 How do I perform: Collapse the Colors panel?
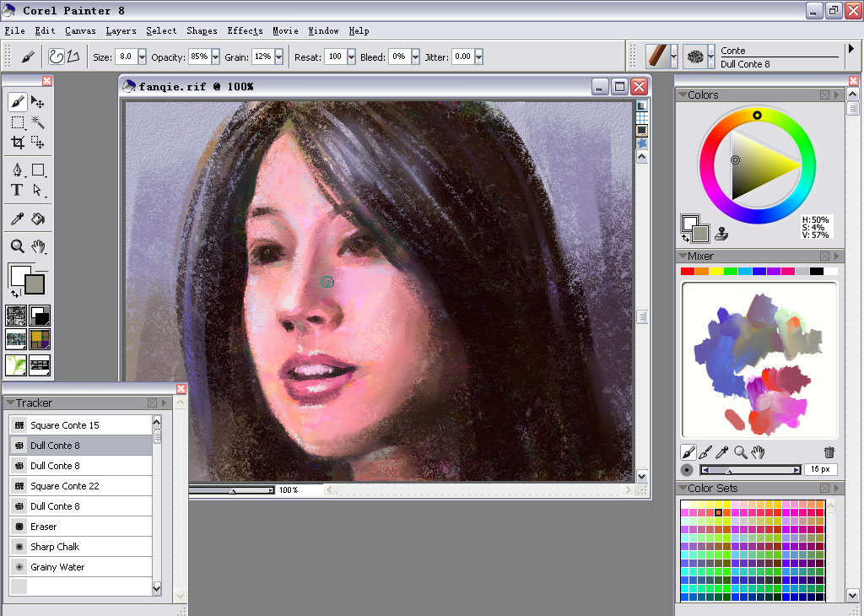point(683,95)
